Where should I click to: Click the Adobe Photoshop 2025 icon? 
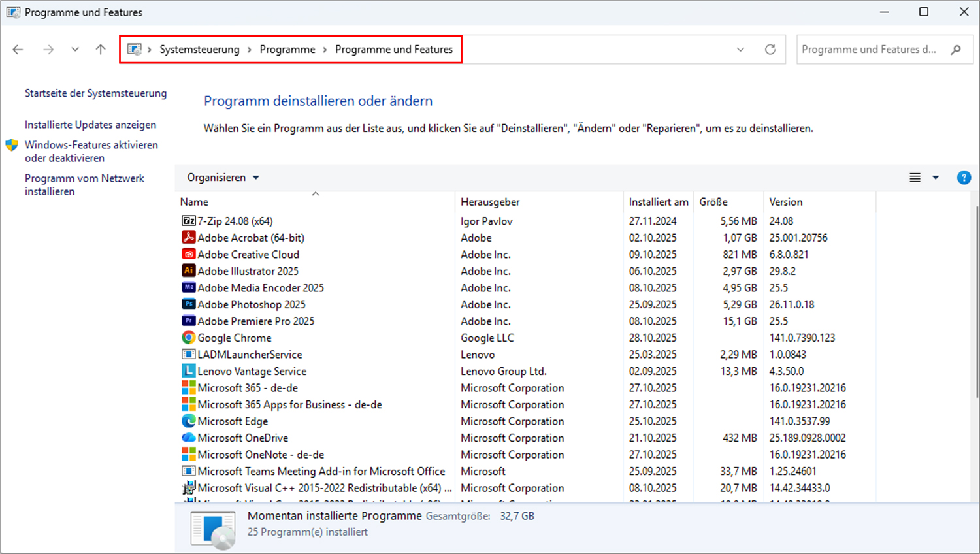(188, 304)
